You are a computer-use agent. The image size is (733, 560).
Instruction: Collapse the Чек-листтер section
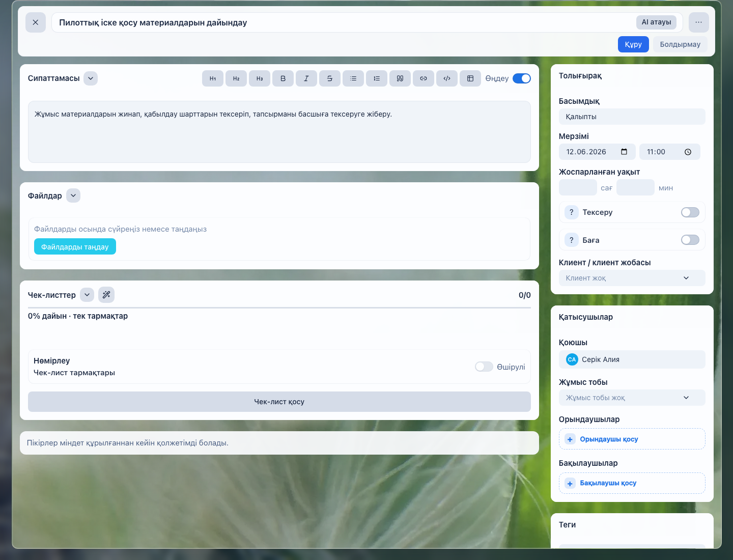click(x=87, y=295)
